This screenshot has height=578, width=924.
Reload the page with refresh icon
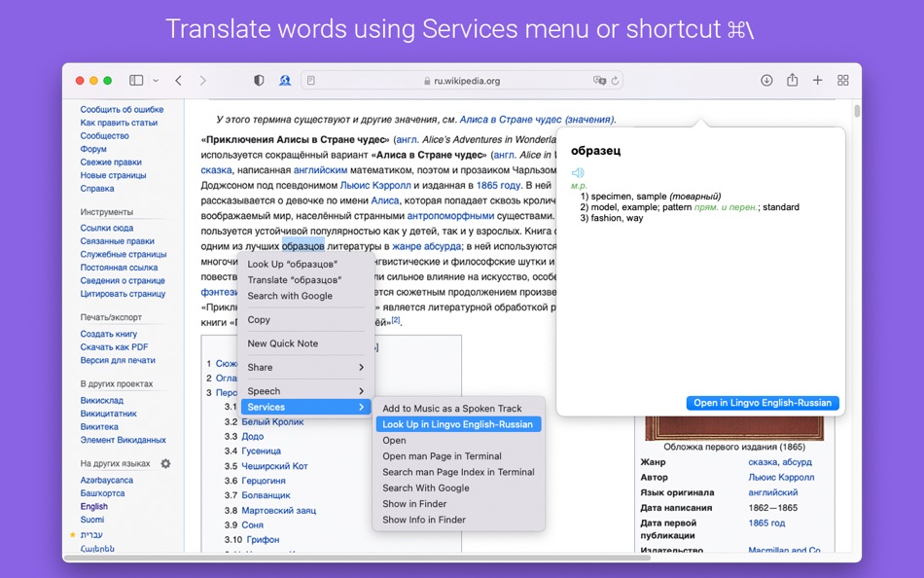pyautogui.click(x=616, y=81)
